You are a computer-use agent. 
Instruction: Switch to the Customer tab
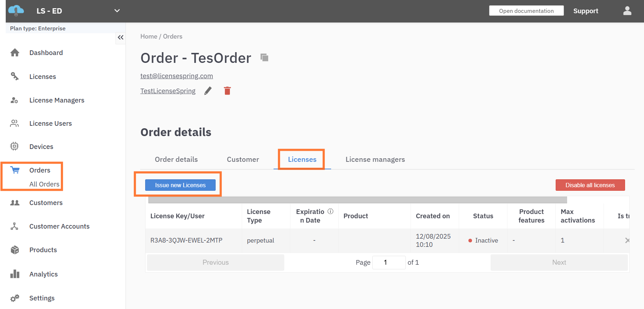243,160
